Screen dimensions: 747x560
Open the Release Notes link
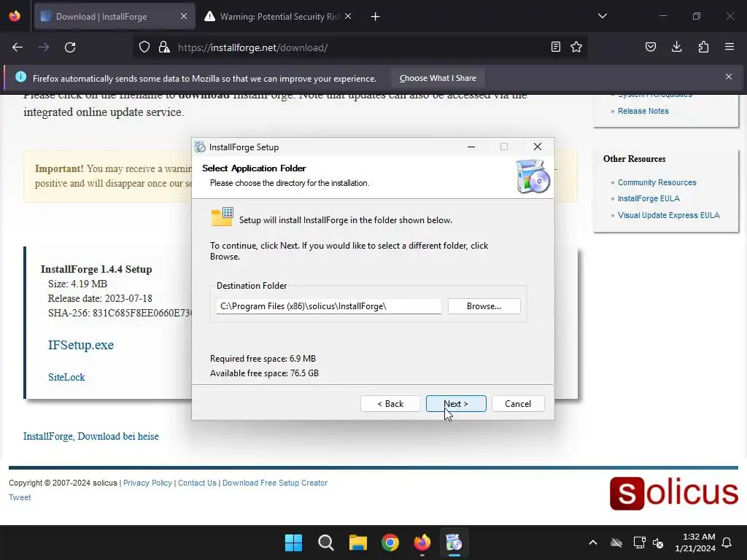click(643, 111)
